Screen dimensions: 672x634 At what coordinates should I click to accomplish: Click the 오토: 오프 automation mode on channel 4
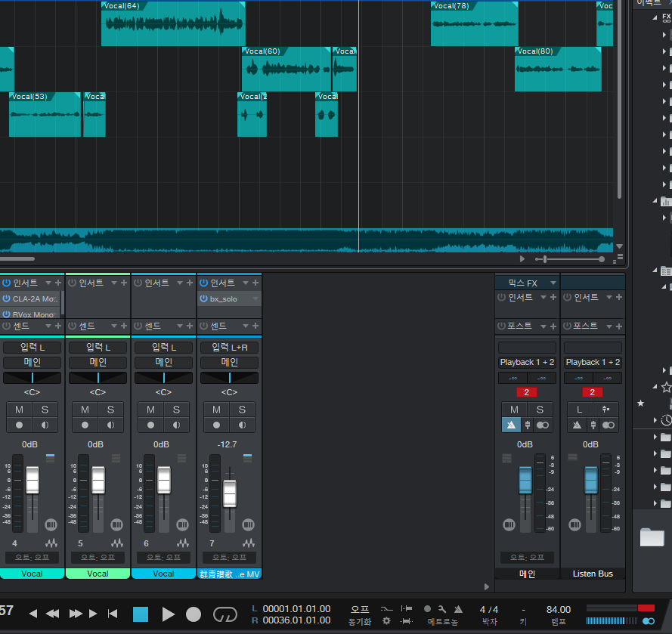(33, 558)
